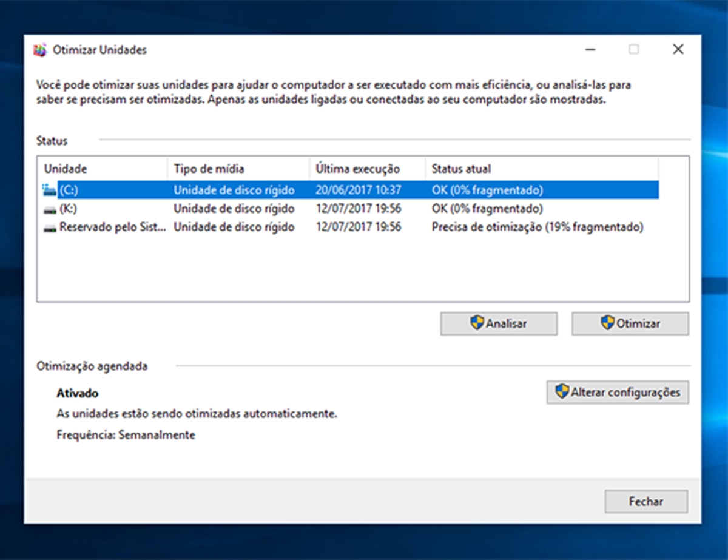Sort by the Unidade column header
The image size is (728, 560).
pyautogui.click(x=103, y=168)
